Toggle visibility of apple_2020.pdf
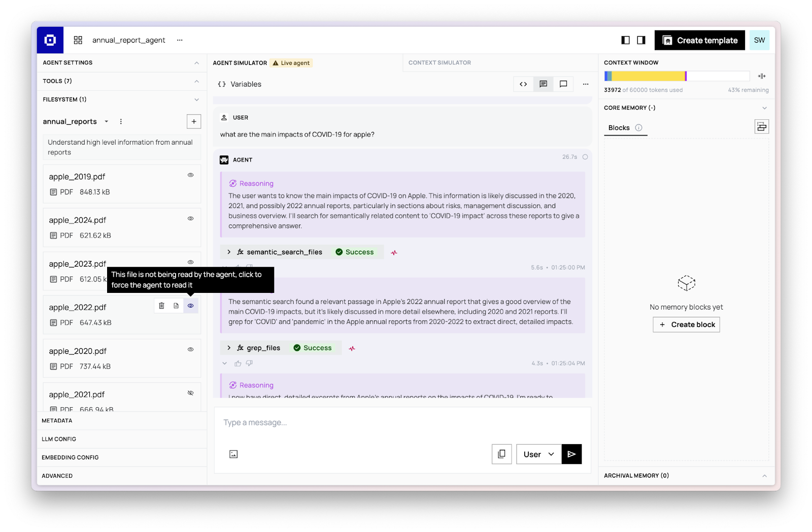The width and height of the screenshot is (812, 532). 191,350
